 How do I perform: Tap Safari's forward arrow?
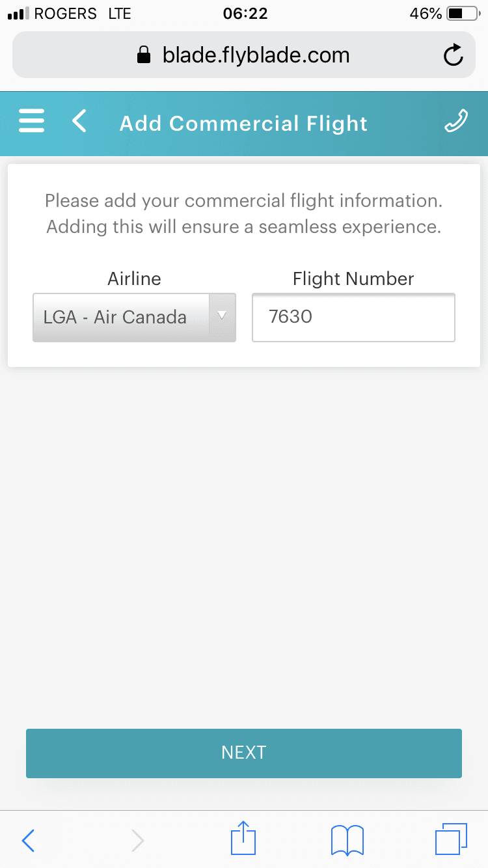[137, 840]
